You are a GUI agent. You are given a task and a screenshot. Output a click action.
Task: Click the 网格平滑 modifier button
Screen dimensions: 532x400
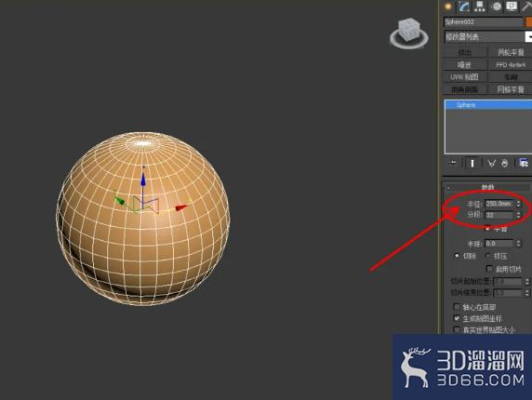(511, 89)
